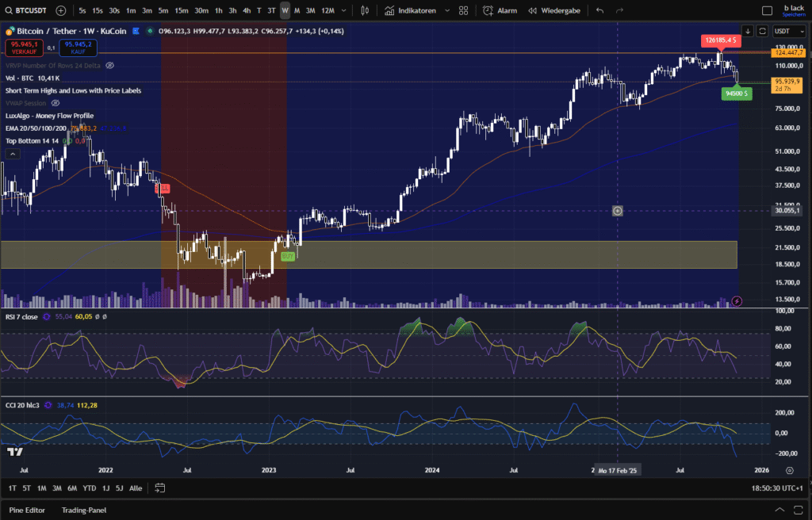The image size is (812, 520).
Task: Open the BTCUSDT symbol search
Action: coord(25,10)
